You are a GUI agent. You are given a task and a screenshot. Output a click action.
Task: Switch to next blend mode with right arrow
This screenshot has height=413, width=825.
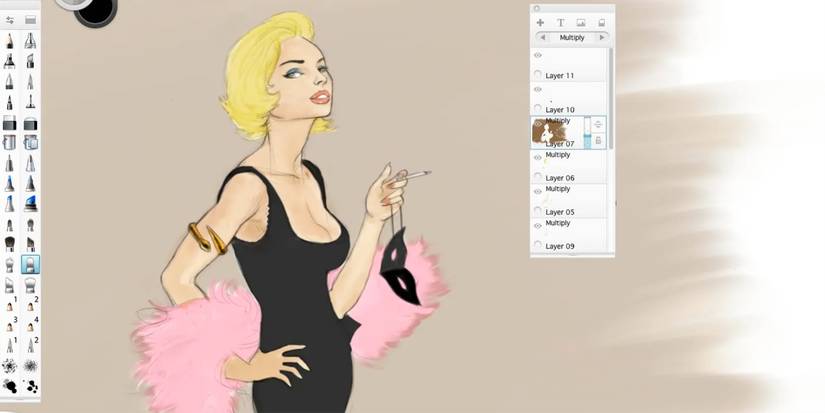pyautogui.click(x=602, y=38)
